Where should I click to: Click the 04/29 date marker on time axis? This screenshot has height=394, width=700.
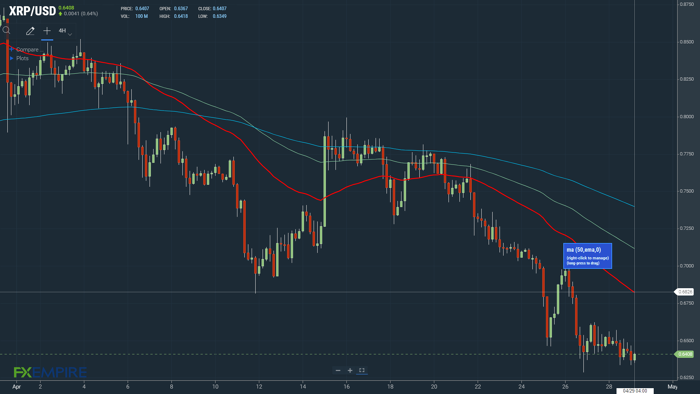pyautogui.click(x=635, y=391)
